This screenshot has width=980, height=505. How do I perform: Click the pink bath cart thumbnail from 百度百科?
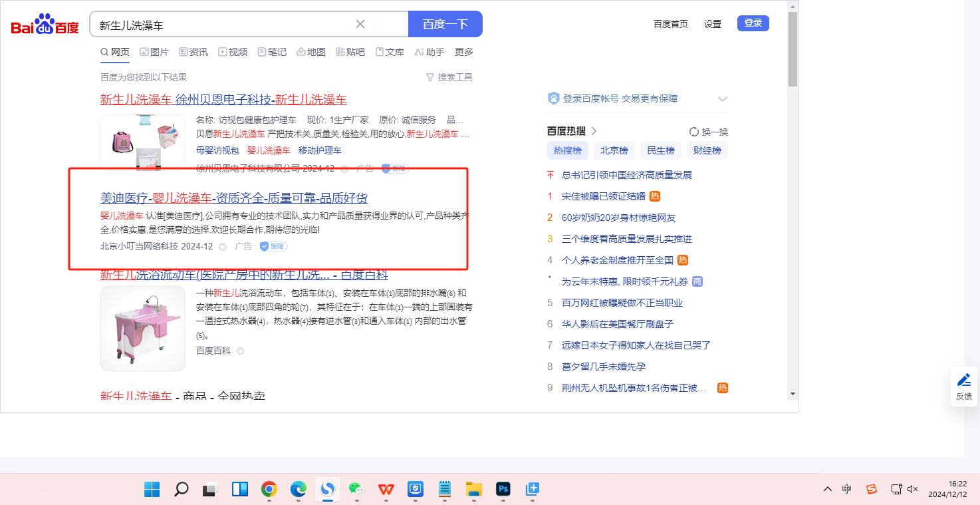pos(143,328)
